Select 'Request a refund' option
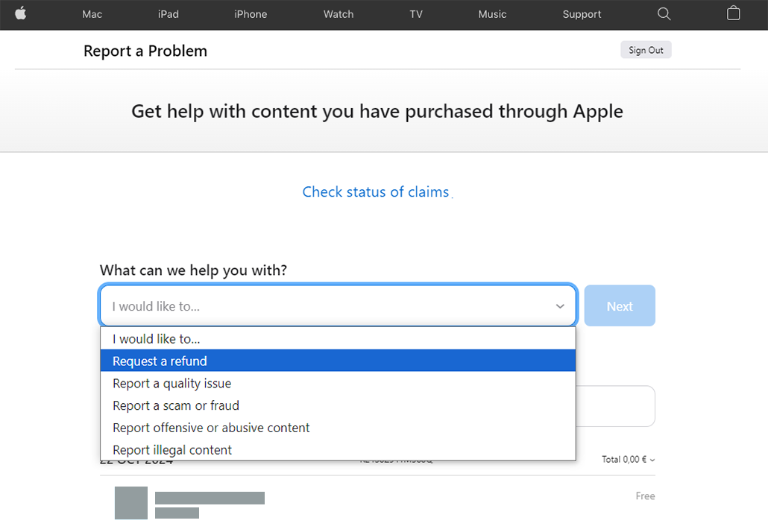 coord(338,361)
